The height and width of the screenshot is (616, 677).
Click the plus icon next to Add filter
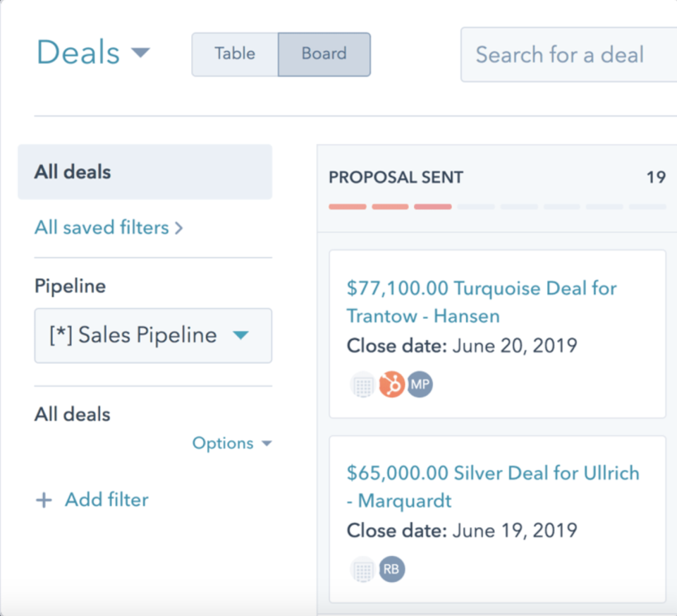coord(44,500)
